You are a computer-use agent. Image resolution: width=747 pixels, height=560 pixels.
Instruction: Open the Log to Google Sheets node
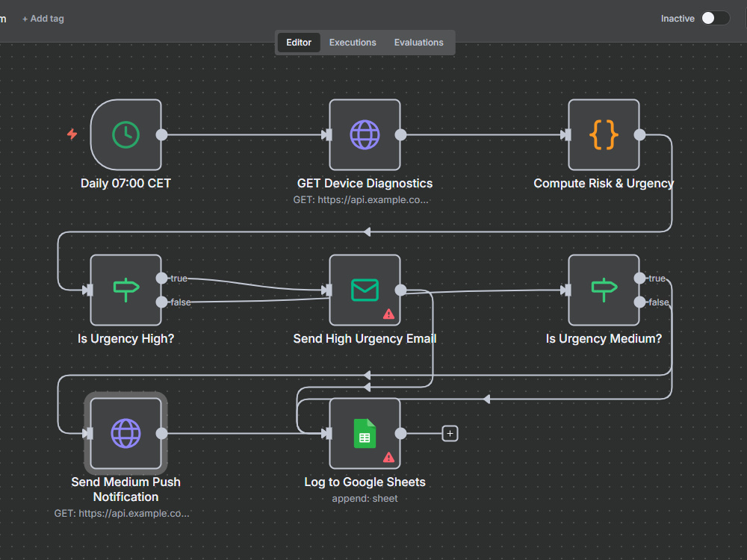pyautogui.click(x=365, y=433)
